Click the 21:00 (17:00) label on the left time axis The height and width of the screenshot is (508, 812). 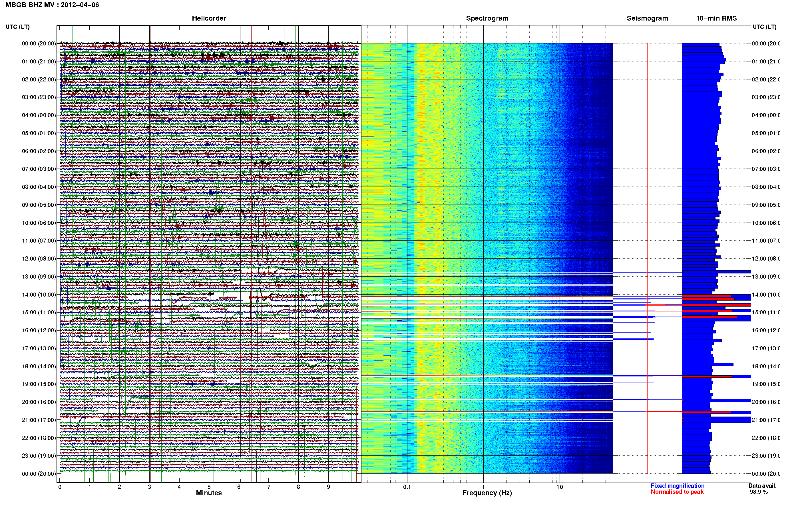pos(39,420)
